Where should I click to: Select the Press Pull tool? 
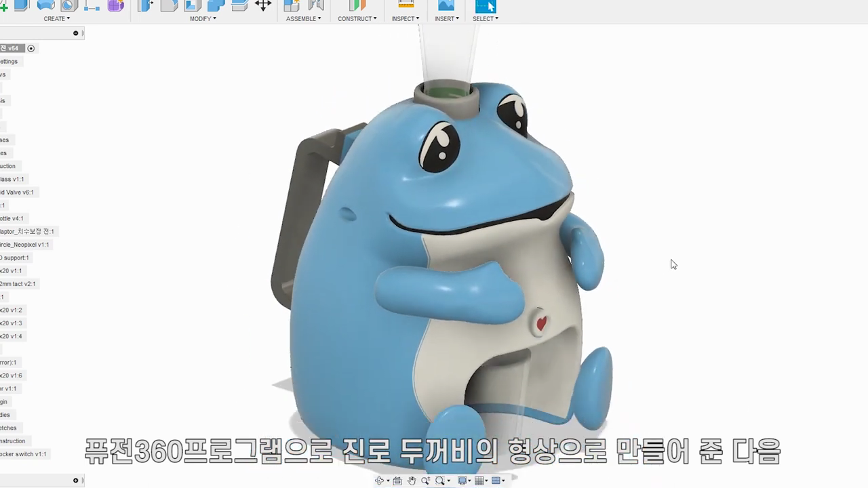pos(145,5)
